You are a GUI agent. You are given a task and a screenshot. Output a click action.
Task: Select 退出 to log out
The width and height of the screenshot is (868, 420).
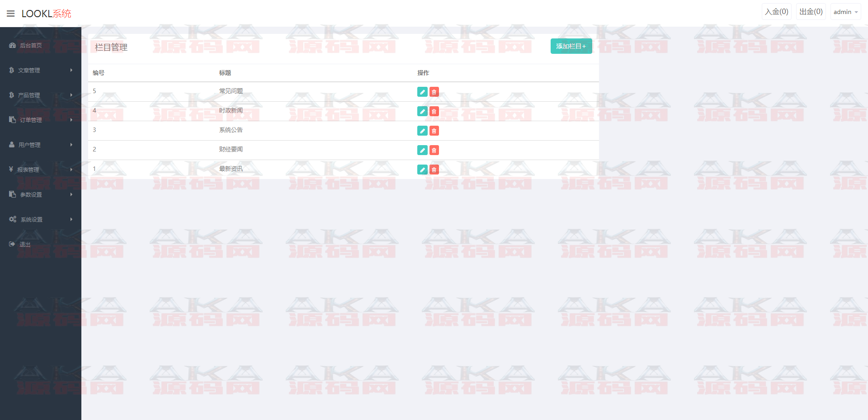click(x=25, y=244)
